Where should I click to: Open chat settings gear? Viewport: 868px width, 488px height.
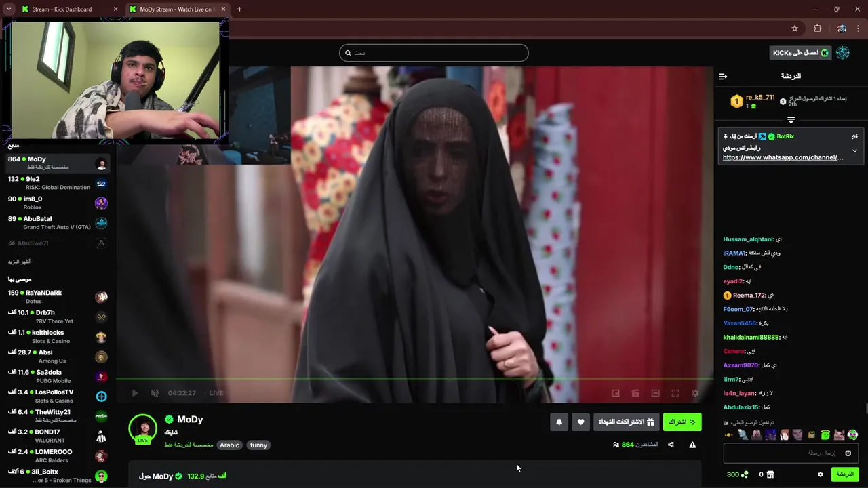(820, 474)
